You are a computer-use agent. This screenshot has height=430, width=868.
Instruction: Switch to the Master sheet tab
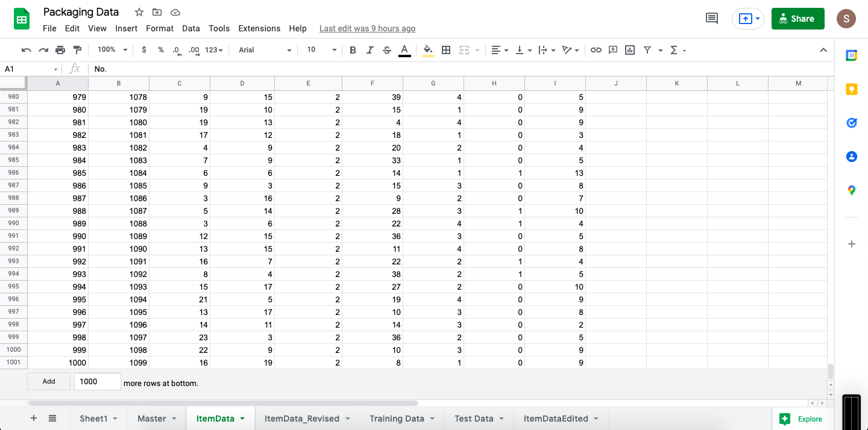[157, 419]
